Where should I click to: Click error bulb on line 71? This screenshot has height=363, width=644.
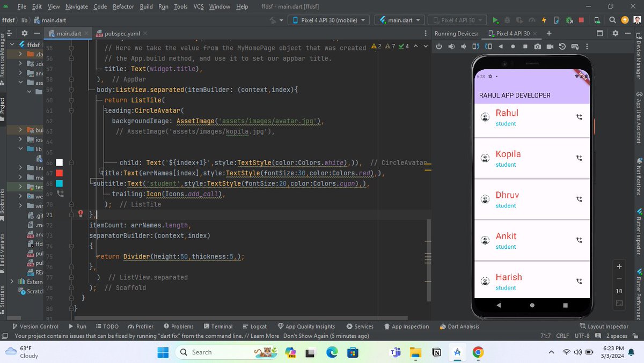80,214
